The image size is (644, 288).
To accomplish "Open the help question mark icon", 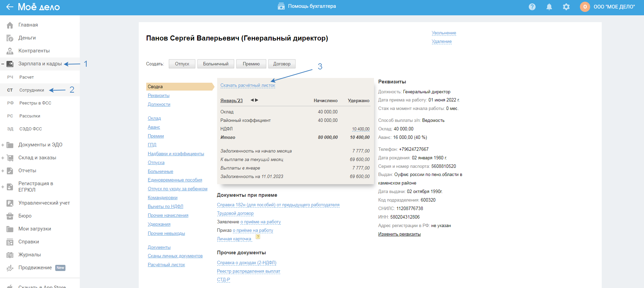I will (532, 7).
